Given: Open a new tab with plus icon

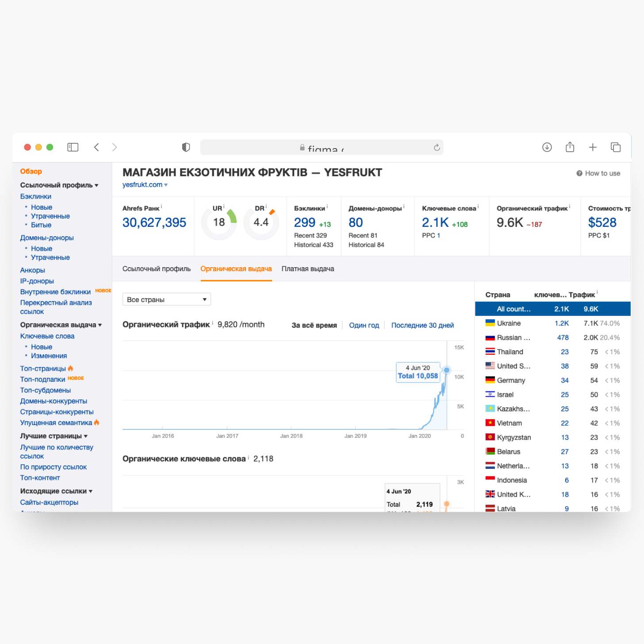Looking at the screenshot, I should [593, 147].
